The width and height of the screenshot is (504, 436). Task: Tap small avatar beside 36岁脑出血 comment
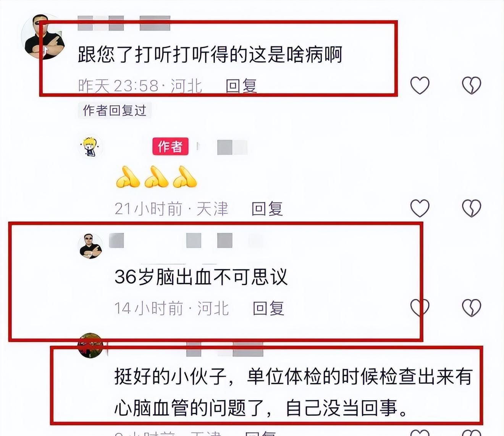click(x=90, y=246)
